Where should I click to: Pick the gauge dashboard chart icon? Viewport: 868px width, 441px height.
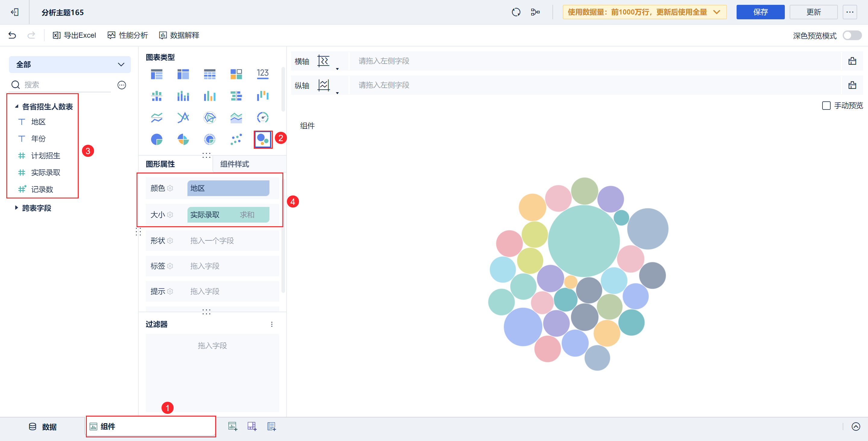[x=263, y=117]
